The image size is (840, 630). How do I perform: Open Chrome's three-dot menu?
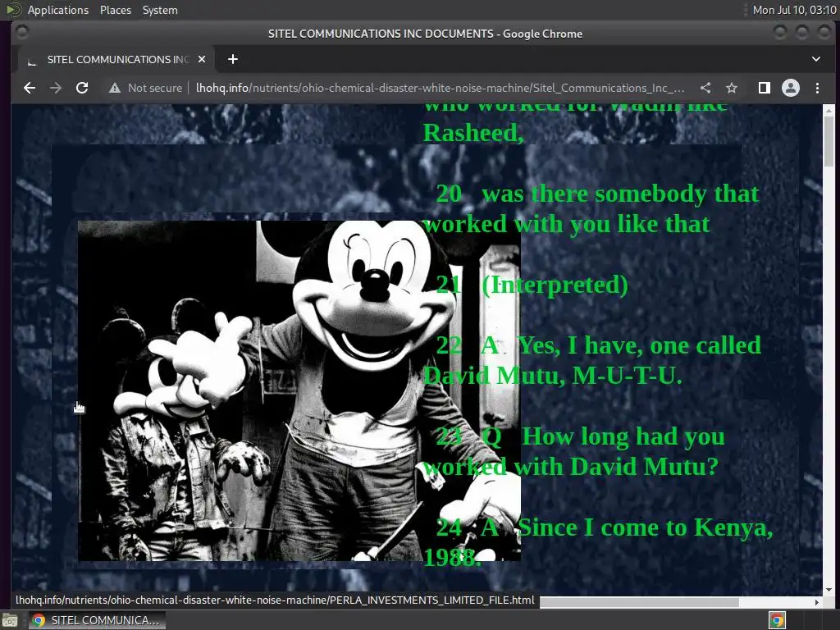pyautogui.click(x=817, y=88)
